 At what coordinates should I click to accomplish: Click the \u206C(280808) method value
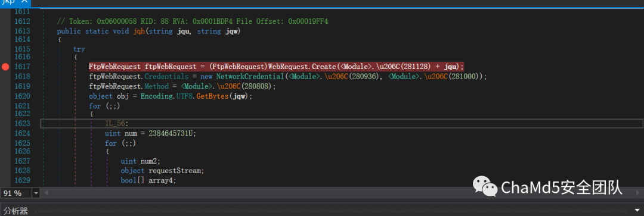244,86
